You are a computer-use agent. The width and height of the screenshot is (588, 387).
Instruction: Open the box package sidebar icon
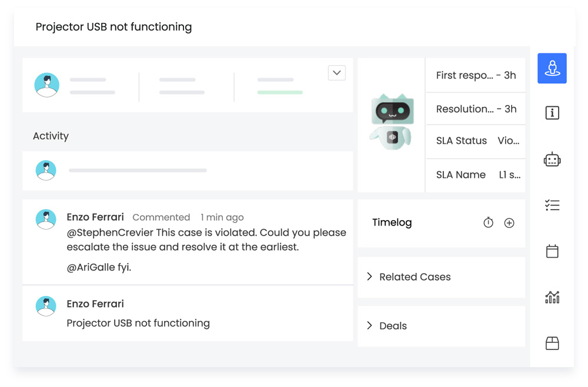(x=552, y=343)
